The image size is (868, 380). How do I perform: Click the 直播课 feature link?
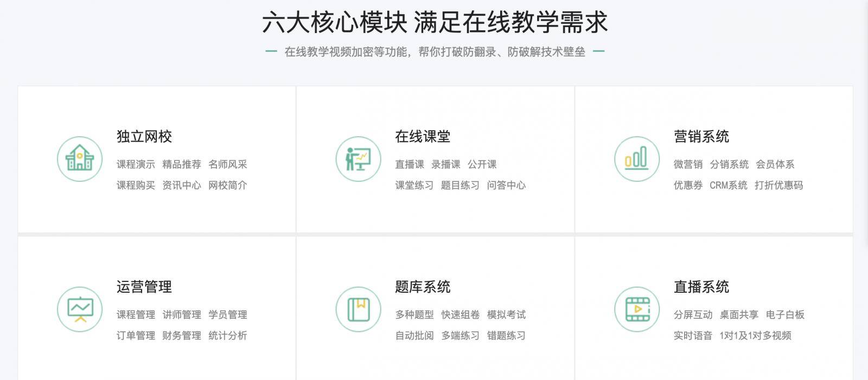(x=410, y=164)
